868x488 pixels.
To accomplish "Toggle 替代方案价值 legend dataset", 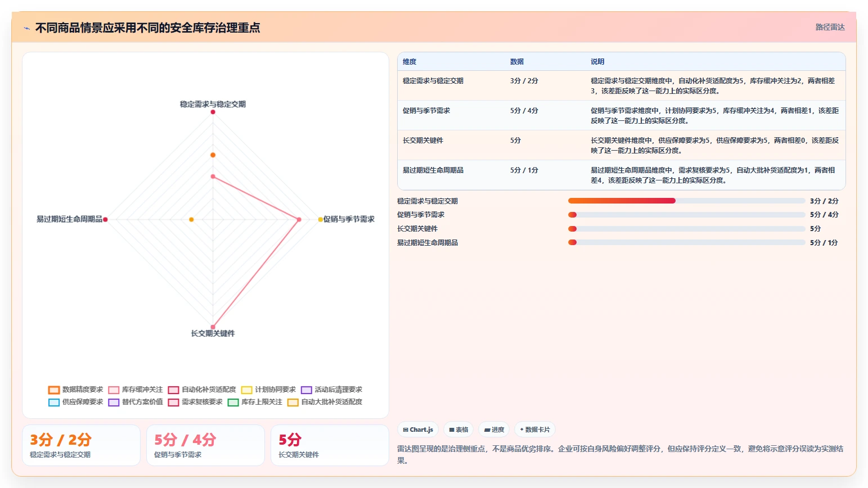I will [x=136, y=402].
